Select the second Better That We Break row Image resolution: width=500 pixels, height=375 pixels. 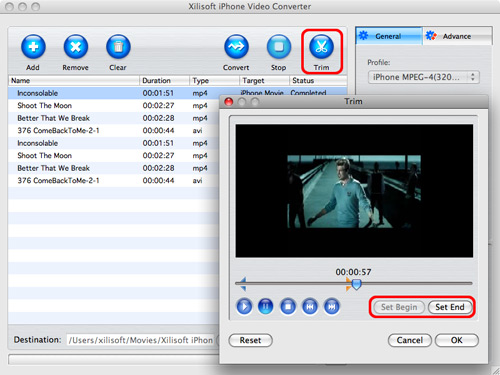[113, 168]
